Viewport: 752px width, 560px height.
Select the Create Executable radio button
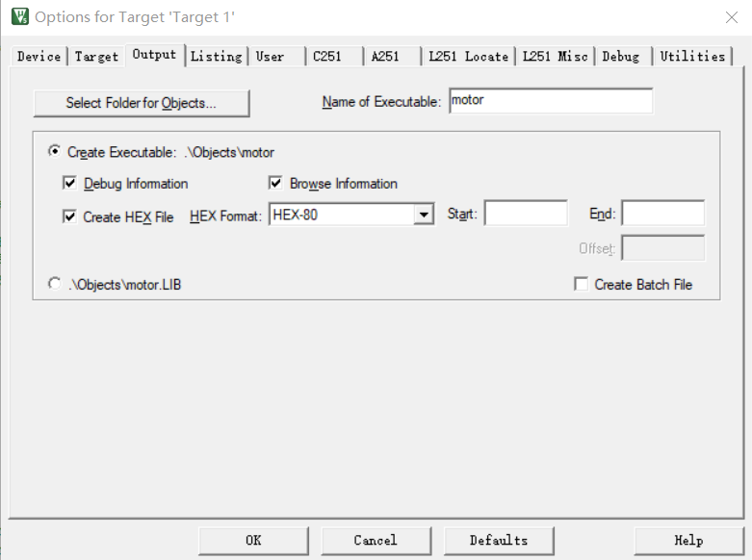pos(55,151)
